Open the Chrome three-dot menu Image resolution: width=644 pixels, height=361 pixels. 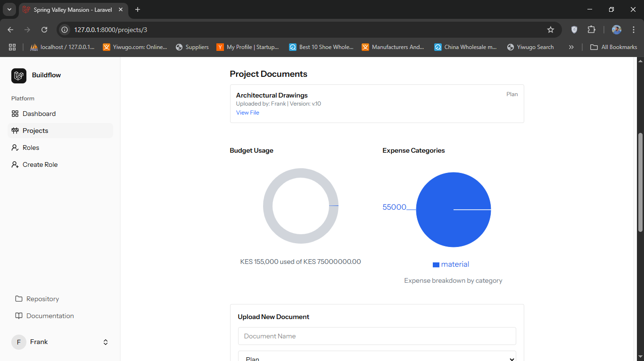(634, 30)
